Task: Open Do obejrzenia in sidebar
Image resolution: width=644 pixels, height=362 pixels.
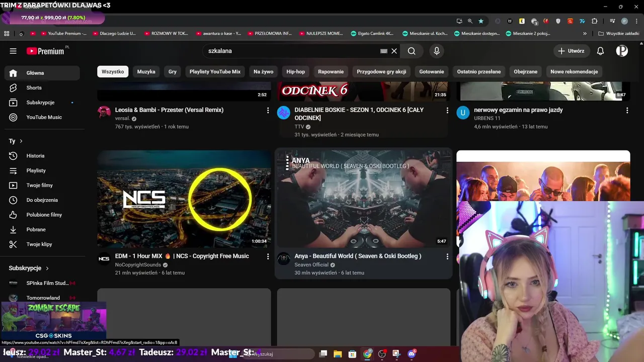Action: click(42, 200)
